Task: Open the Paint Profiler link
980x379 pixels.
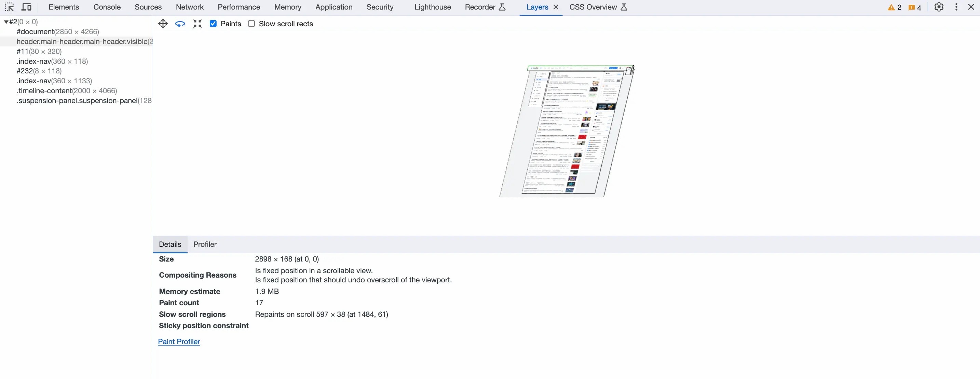Action: (179, 341)
